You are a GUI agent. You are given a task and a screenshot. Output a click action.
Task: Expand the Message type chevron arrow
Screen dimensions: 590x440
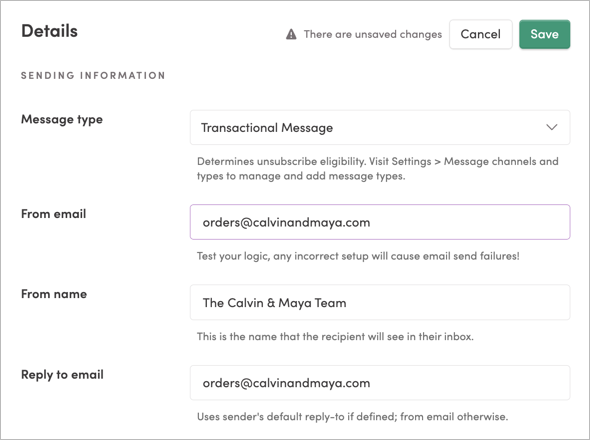pos(552,127)
